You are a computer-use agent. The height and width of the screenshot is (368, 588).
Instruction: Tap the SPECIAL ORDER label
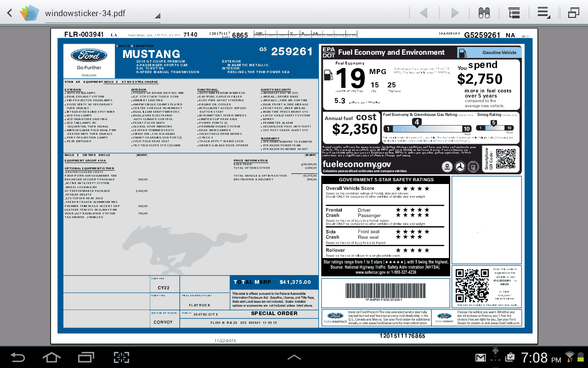274,313
